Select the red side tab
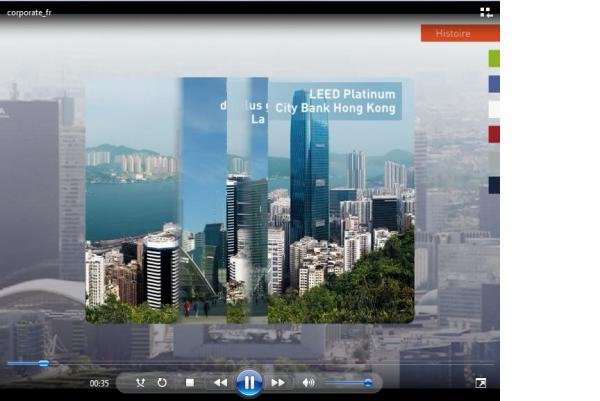The width and height of the screenshot is (600, 401). 494,134
